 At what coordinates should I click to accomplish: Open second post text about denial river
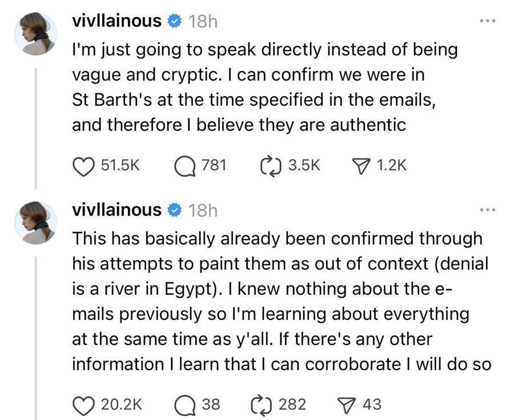280,301
